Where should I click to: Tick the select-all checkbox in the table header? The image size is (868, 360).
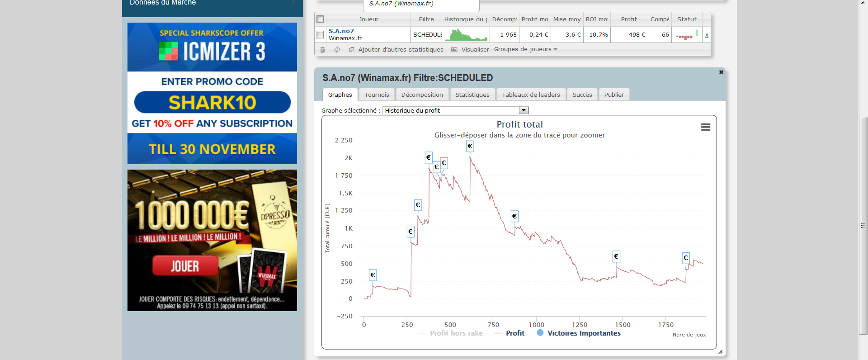(320, 19)
